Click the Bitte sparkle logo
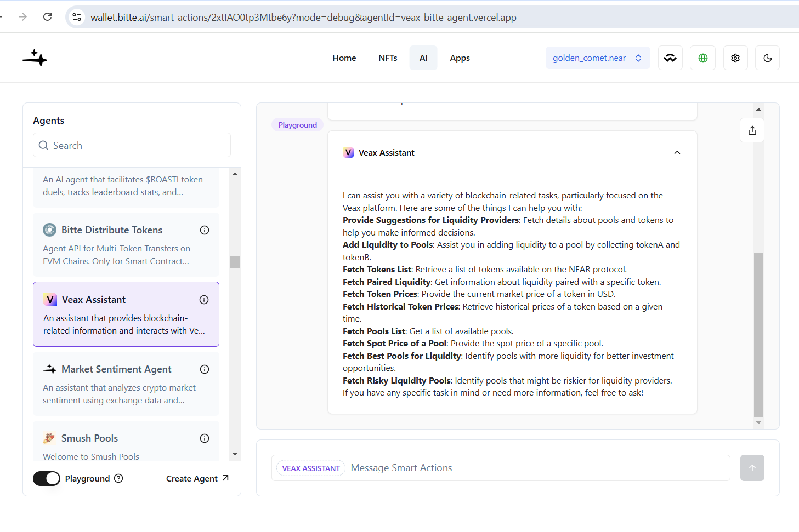 point(35,58)
